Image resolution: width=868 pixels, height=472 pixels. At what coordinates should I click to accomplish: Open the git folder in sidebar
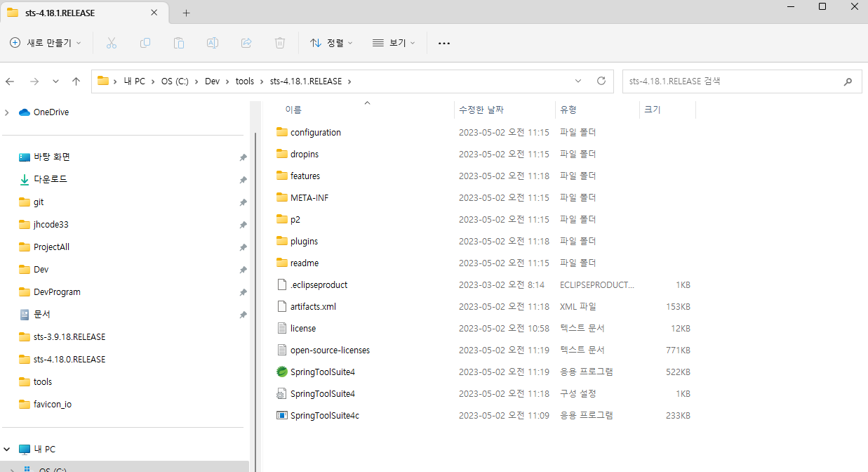point(32,202)
